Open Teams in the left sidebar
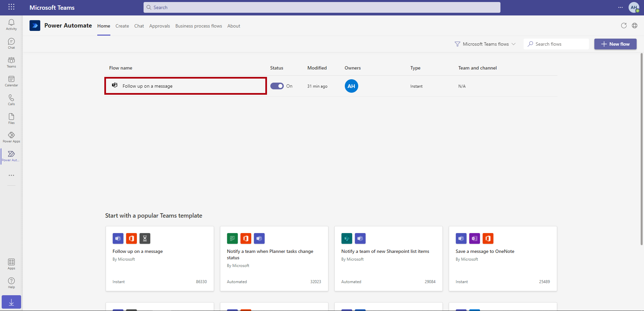644x311 pixels. tap(11, 62)
